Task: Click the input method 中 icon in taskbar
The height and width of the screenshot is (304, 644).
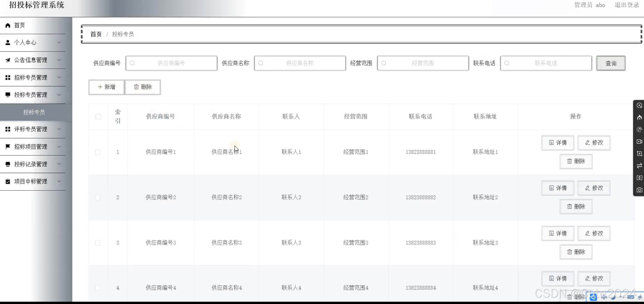Action: click(604, 297)
